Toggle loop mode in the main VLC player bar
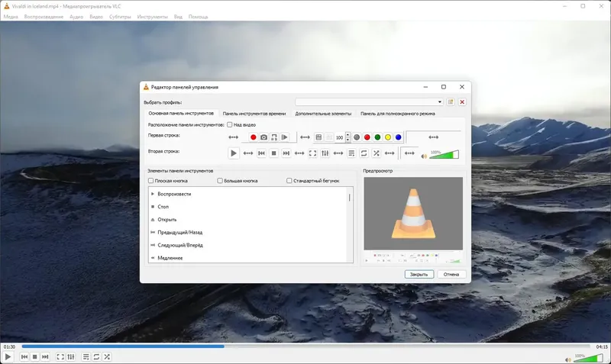The width and height of the screenshot is (611, 364). click(97, 356)
